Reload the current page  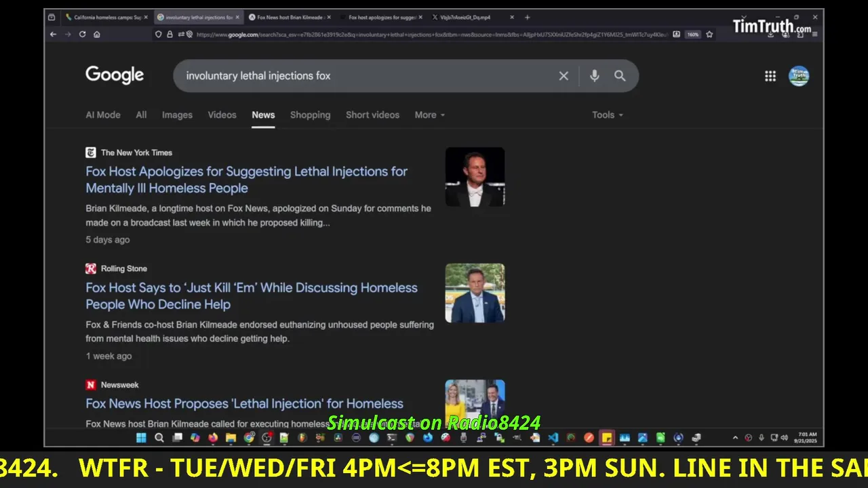[x=83, y=34]
